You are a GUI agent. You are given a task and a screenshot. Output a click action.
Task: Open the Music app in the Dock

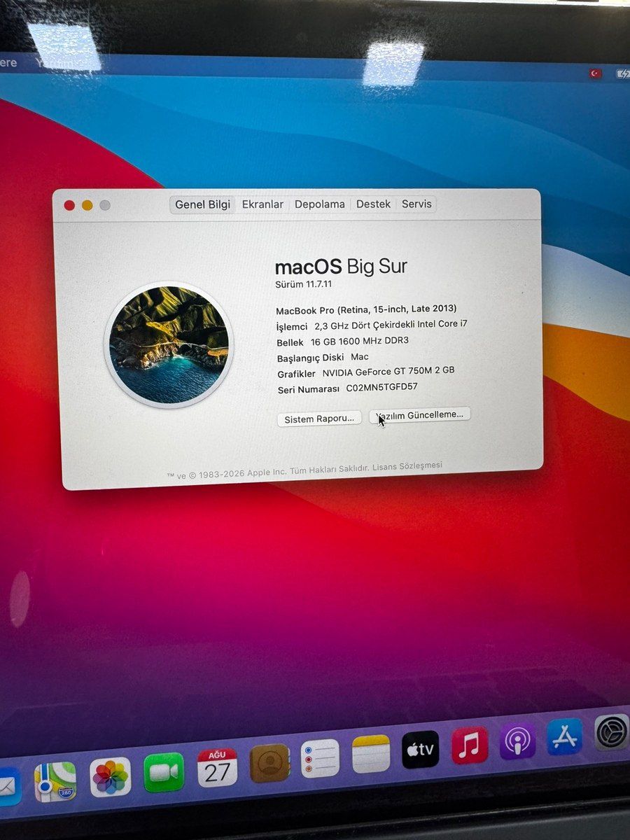click(469, 745)
